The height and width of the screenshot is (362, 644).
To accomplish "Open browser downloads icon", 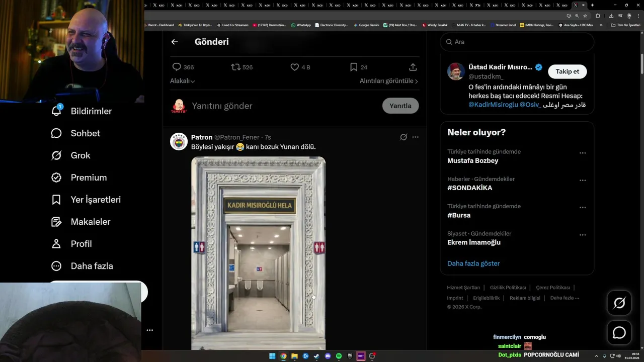I will tap(611, 16).
